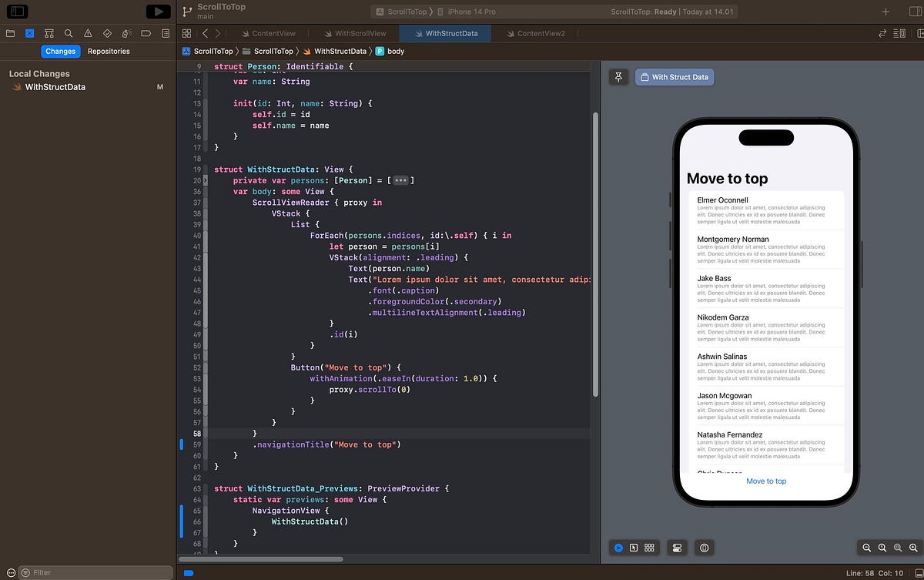Select the Test navigator diamond icon
The width and height of the screenshot is (924, 580).
(107, 32)
